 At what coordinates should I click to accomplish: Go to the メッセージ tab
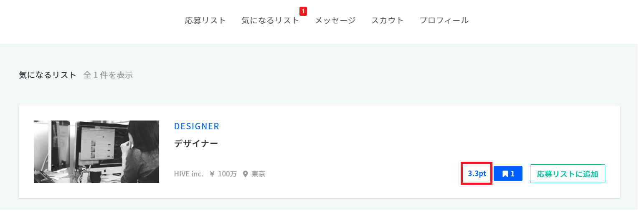click(335, 20)
